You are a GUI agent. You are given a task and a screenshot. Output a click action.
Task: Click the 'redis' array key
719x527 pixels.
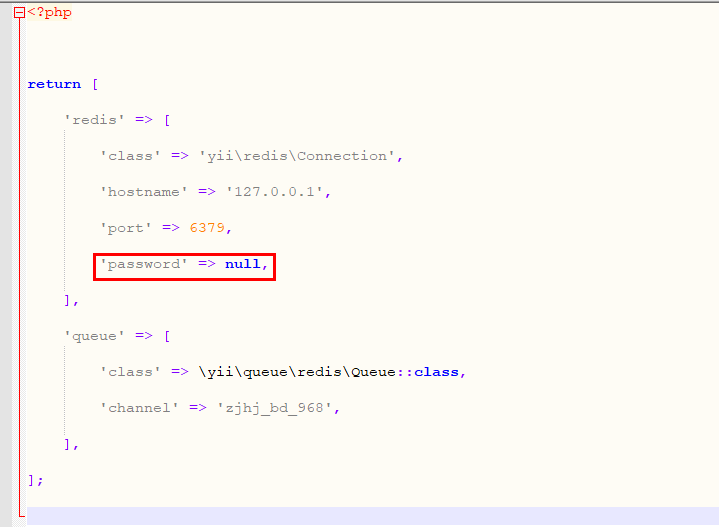[x=94, y=120]
